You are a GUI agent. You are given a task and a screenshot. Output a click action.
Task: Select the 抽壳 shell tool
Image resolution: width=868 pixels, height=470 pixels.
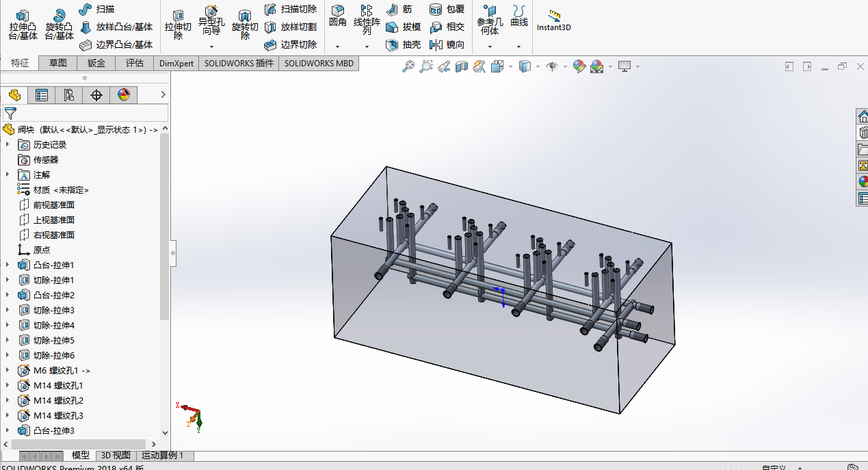(403, 44)
